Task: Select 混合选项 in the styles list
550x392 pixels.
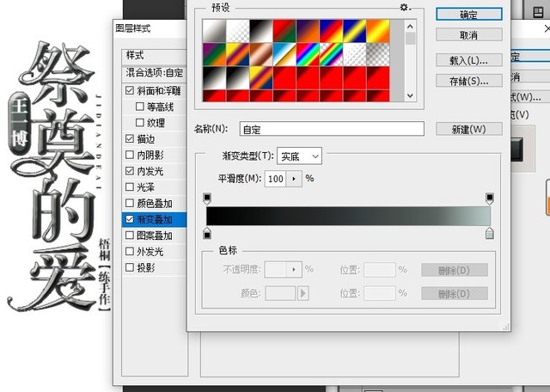Action: pos(155,74)
